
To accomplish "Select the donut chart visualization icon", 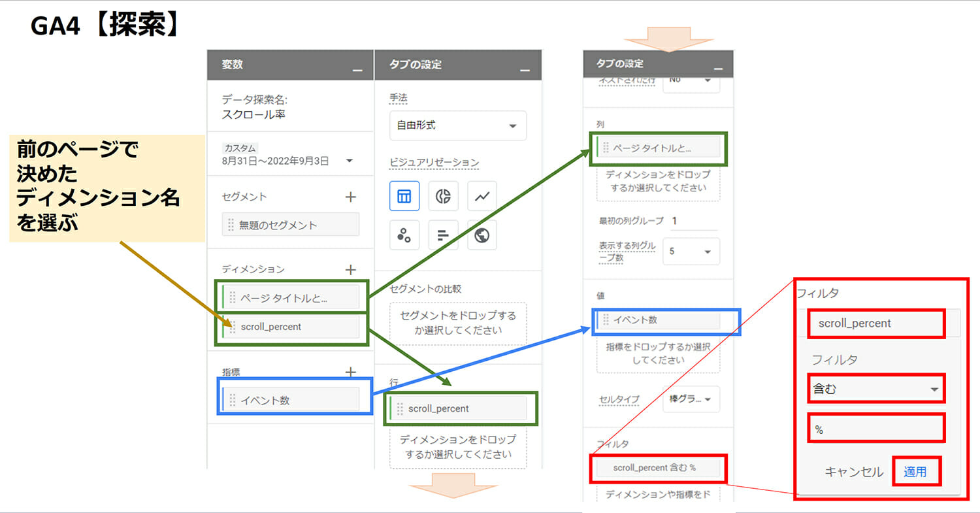I will tap(443, 196).
